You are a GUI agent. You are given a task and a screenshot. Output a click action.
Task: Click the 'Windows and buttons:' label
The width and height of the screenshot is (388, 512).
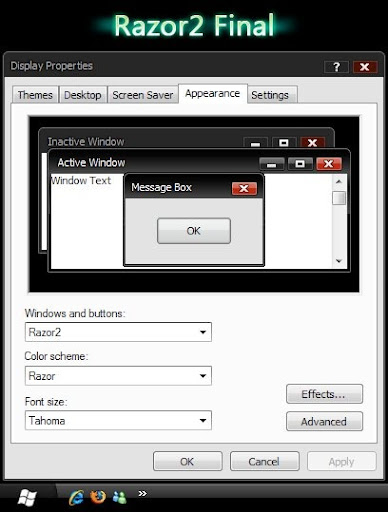tap(75, 313)
